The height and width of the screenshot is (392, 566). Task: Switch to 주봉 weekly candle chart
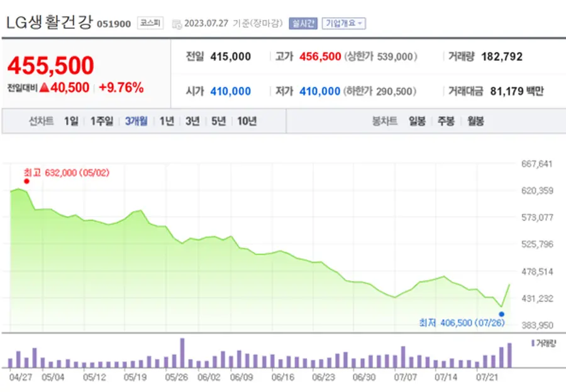(x=446, y=121)
